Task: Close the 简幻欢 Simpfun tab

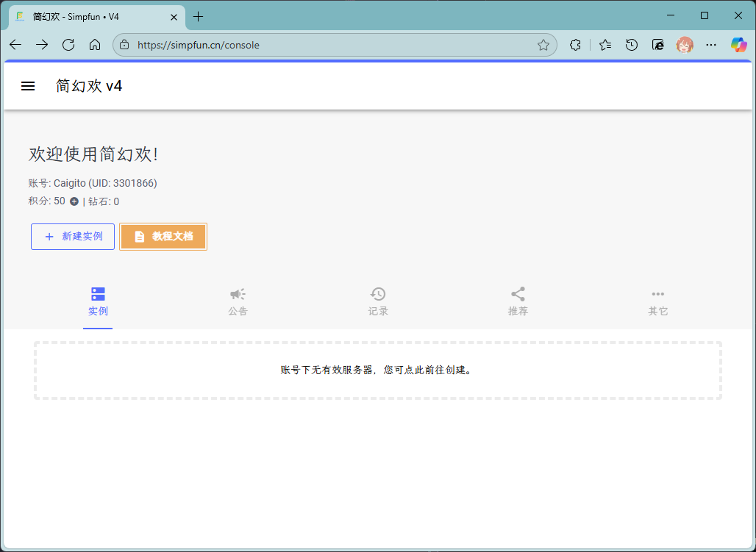Action: tap(174, 17)
